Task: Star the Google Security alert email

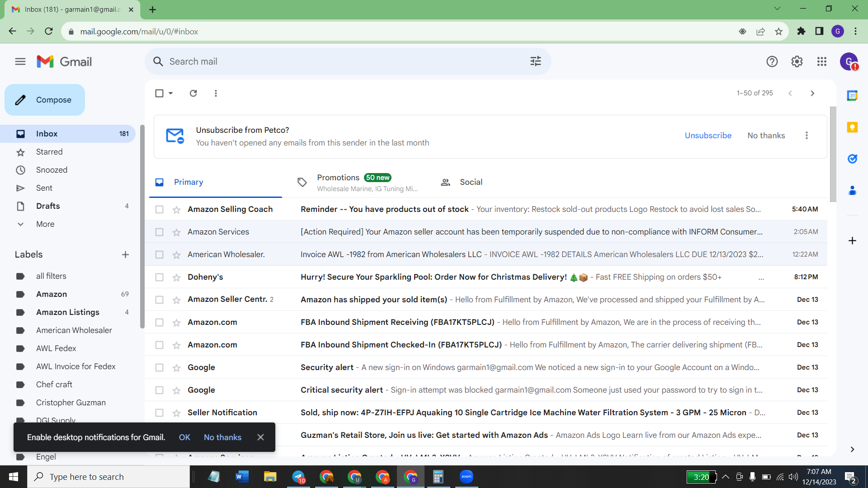Action: [176, 368]
